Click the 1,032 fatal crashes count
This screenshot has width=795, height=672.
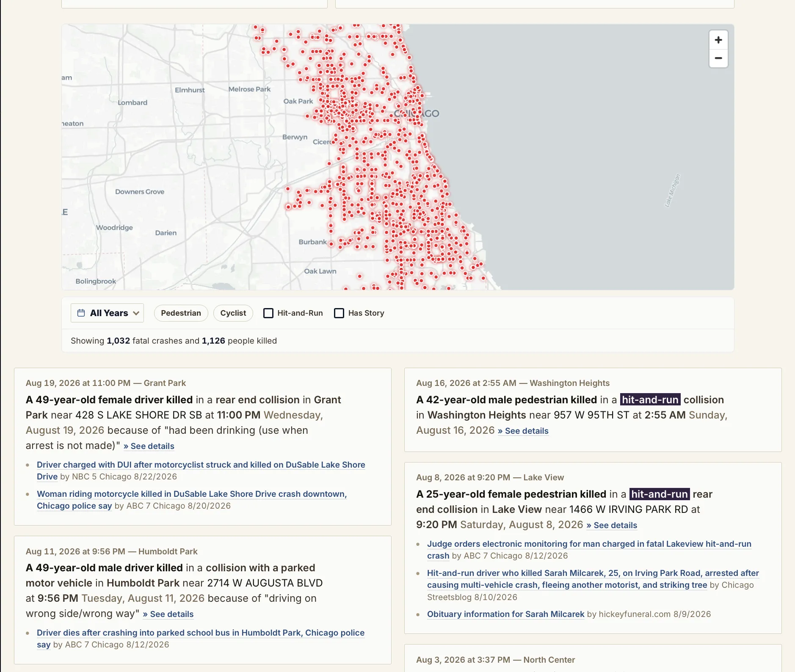point(118,341)
